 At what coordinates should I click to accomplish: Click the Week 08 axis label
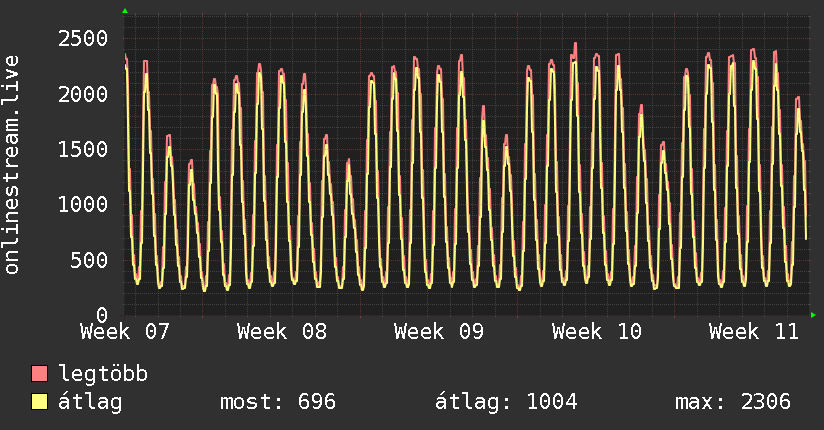(x=282, y=332)
